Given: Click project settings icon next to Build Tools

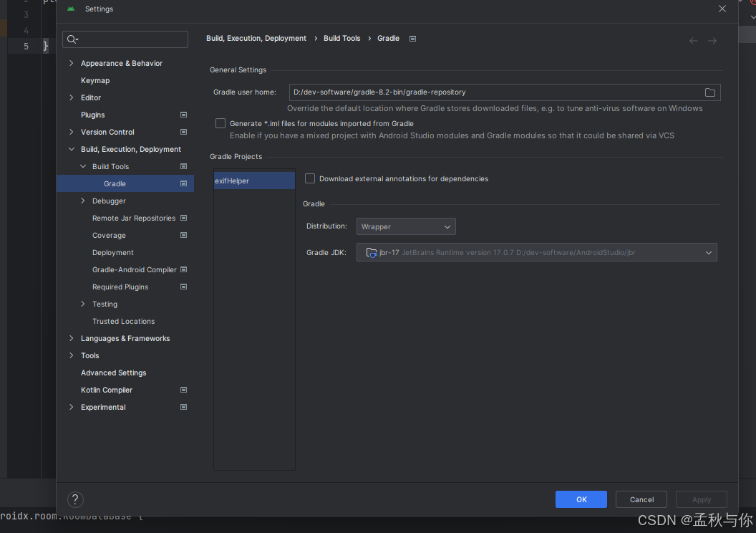Looking at the screenshot, I should click(184, 166).
